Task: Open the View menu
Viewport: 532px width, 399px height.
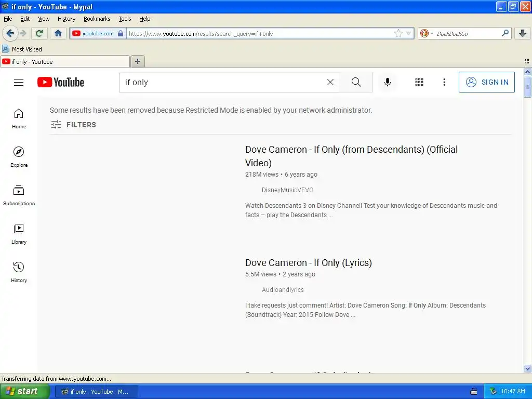Action: (44, 19)
